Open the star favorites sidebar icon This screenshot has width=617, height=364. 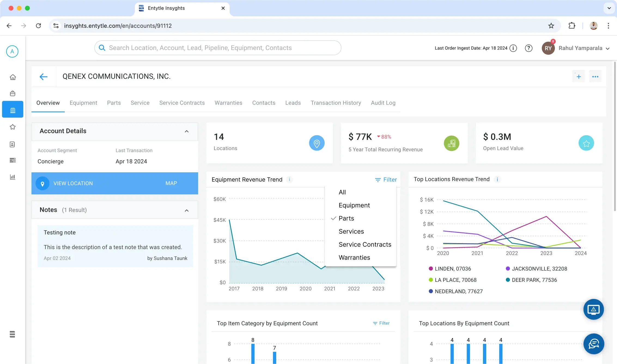(x=13, y=127)
